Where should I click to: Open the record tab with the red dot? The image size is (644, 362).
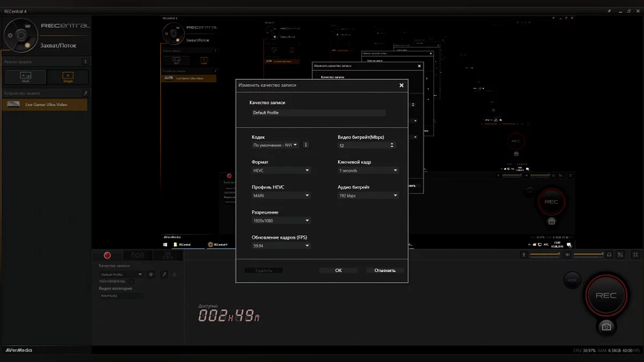[107, 255]
